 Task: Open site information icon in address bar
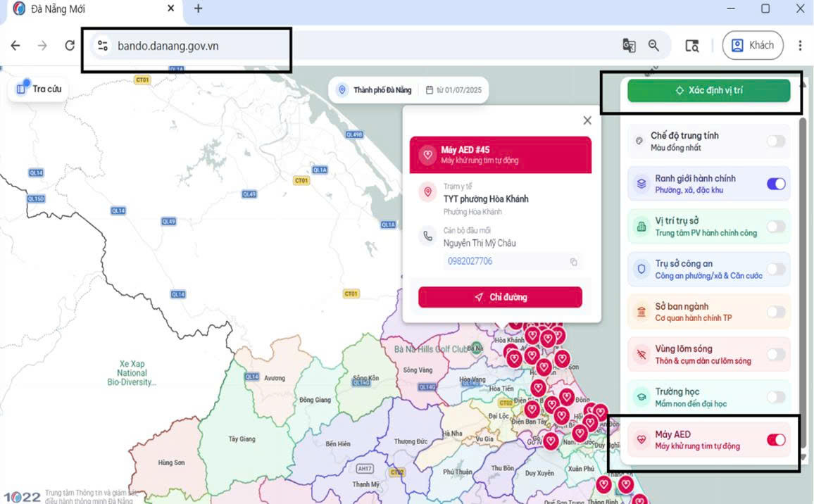click(103, 46)
